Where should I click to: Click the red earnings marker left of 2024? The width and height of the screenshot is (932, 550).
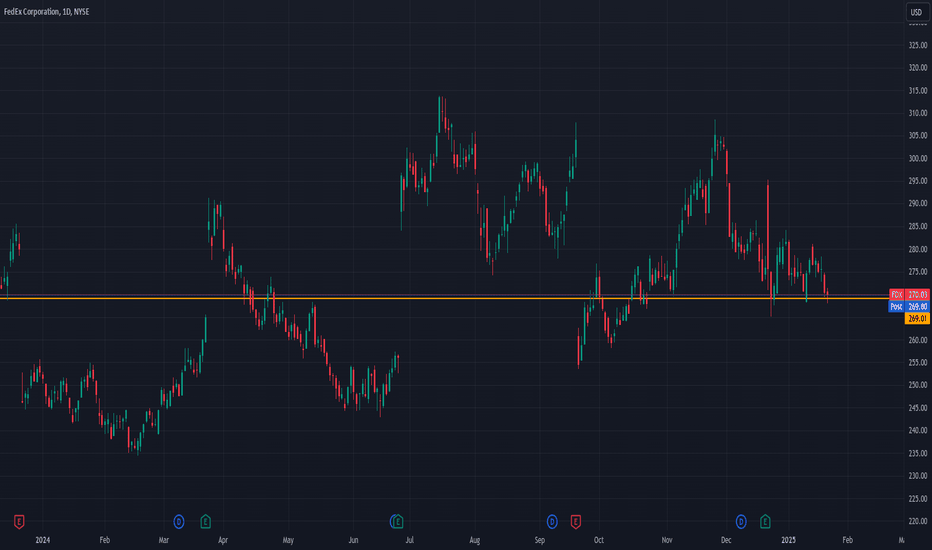click(x=19, y=522)
